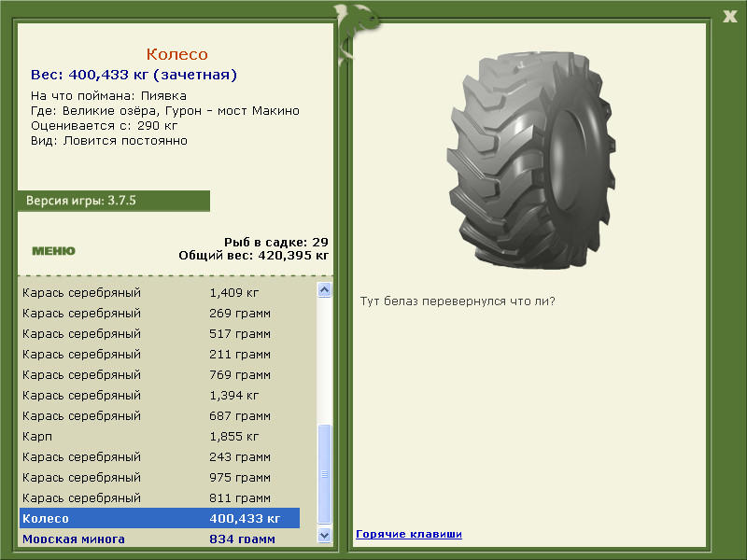
Task: Select Карась серебряный 811 грамм row
Action: pos(160,497)
